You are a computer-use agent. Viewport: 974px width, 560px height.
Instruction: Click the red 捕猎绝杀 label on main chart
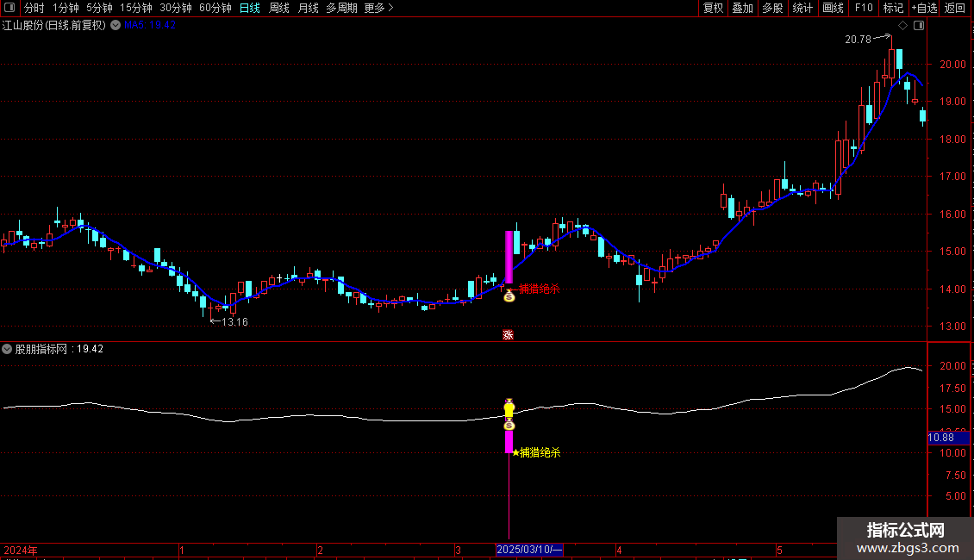click(540, 288)
